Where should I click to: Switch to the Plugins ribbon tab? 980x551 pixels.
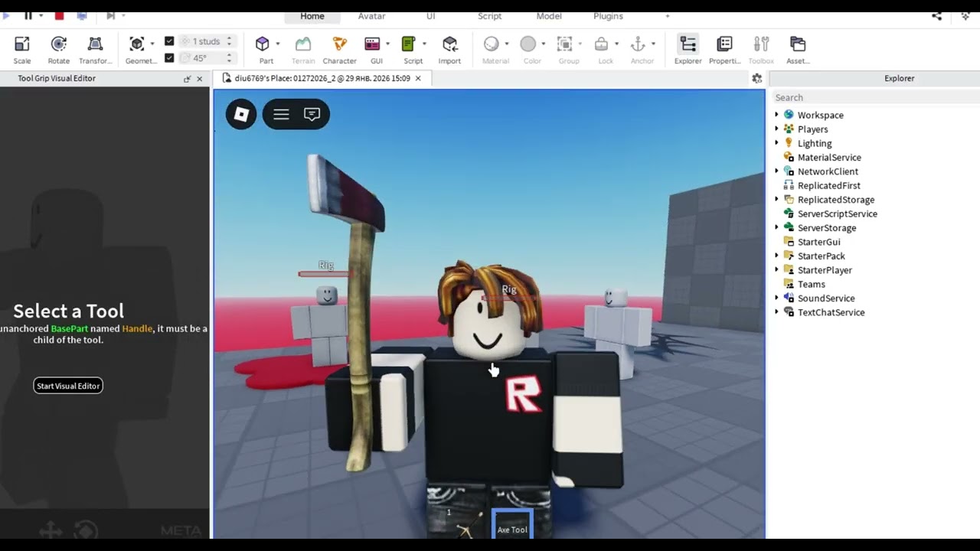pos(608,16)
